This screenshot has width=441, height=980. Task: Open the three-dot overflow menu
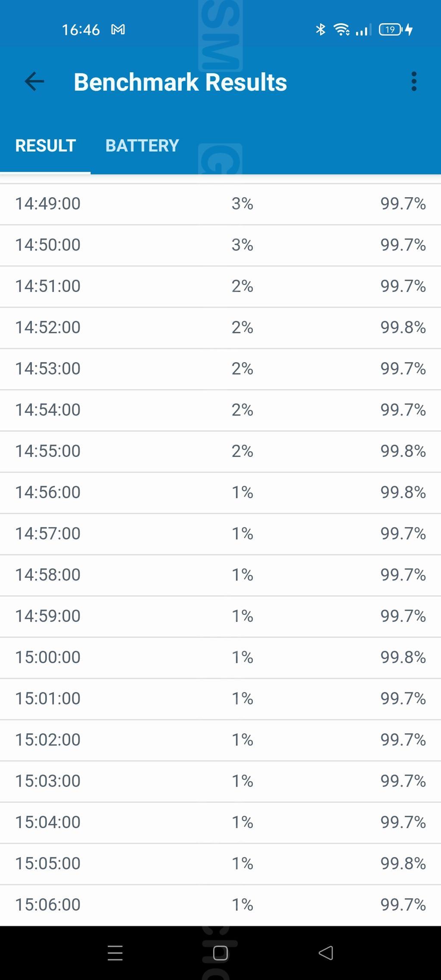pyautogui.click(x=414, y=81)
